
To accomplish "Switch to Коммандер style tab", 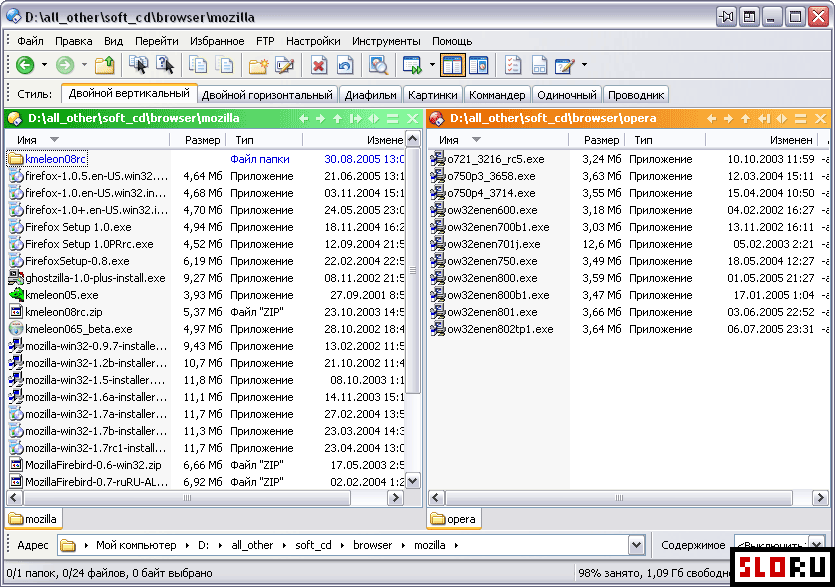I will tap(497, 95).
